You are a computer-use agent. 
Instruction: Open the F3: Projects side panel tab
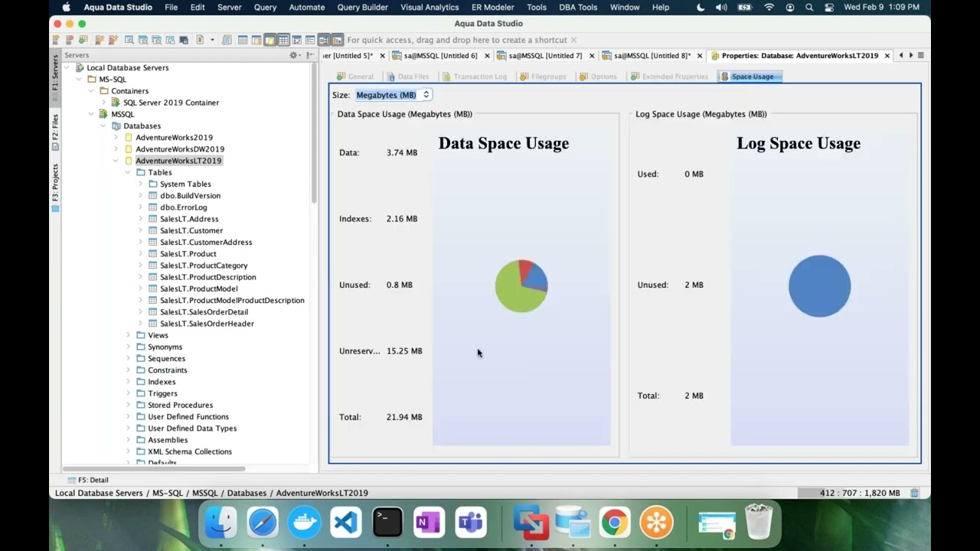tap(55, 187)
